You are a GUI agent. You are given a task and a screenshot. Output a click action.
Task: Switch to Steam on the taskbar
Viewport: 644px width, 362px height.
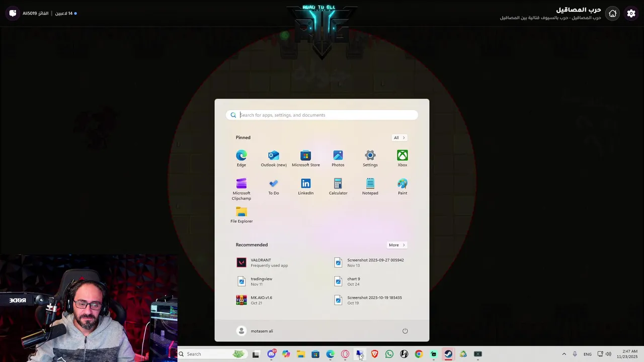(x=448, y=354)
